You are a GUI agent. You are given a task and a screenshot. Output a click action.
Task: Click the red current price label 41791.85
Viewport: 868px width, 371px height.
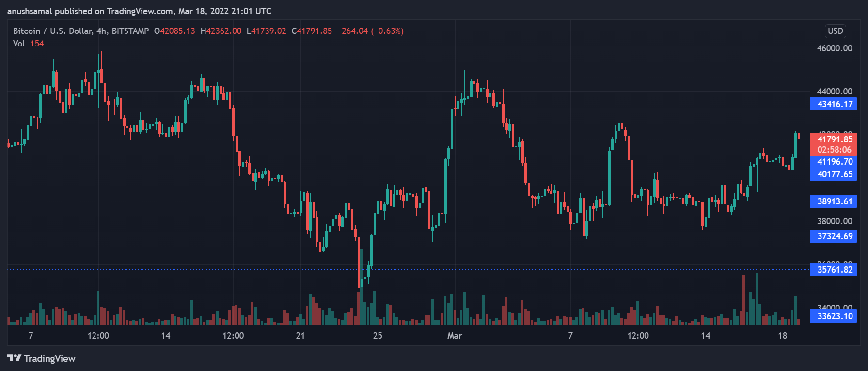[834, 139]
